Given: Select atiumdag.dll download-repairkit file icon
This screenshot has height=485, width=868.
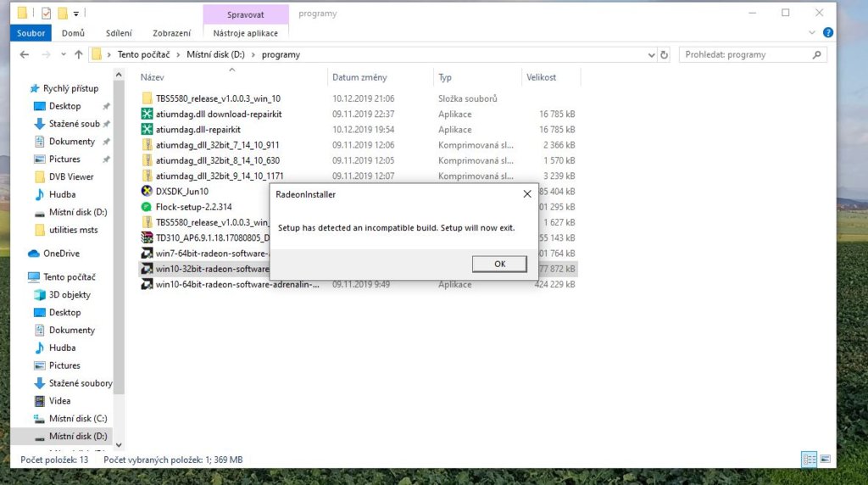Looking at the screenshot, I should coord(147,114).
